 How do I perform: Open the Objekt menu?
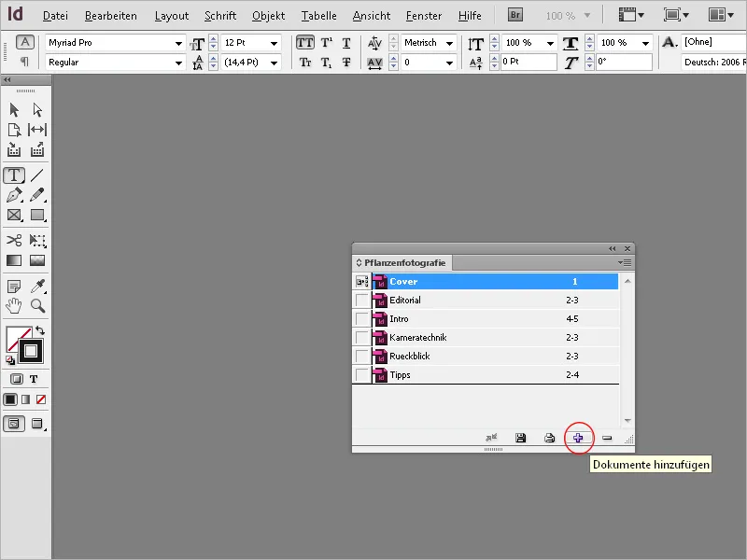268,16
